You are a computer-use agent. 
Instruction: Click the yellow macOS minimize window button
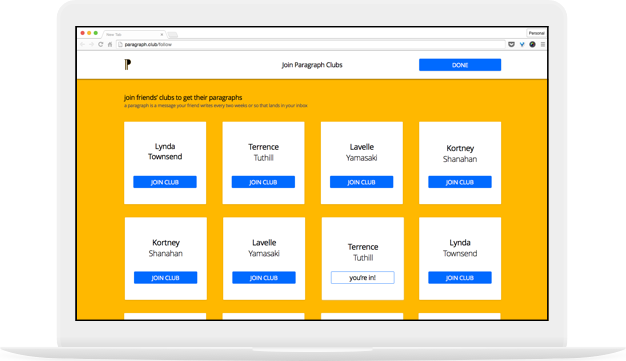coord(89,33)
